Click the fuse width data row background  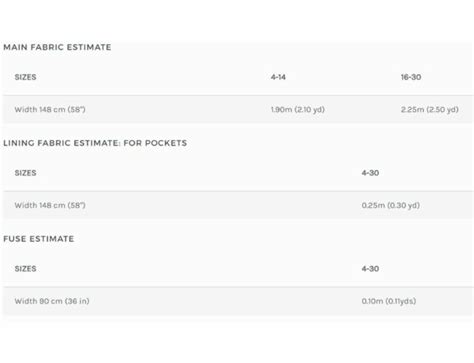(238, 301)
